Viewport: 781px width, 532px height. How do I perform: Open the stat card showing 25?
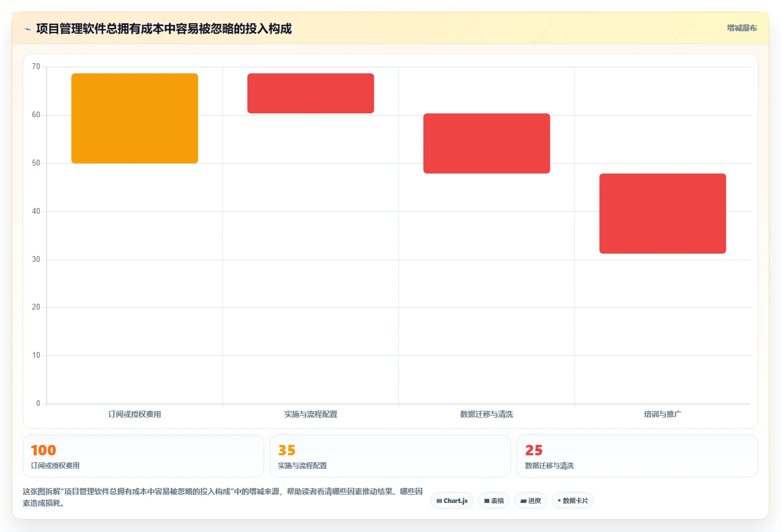coord(638,456)
